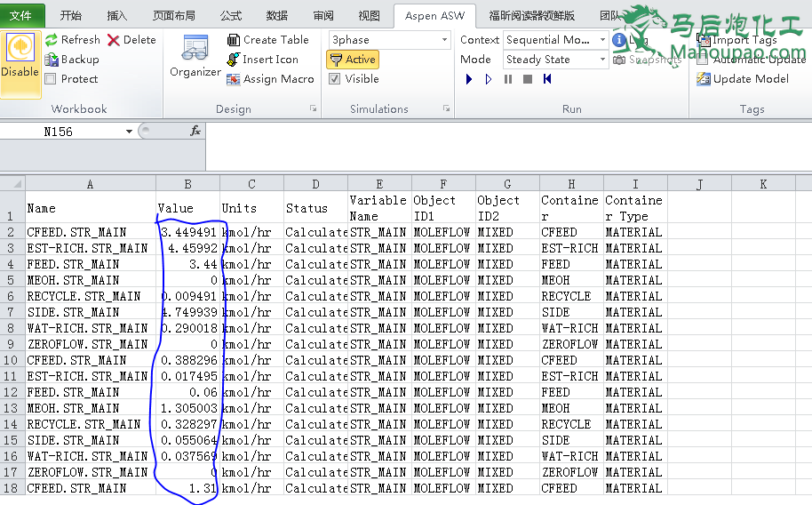Screen dimensions: 812x505
Task: Switch to the 审阅 tab
Action: coord(323,15)
